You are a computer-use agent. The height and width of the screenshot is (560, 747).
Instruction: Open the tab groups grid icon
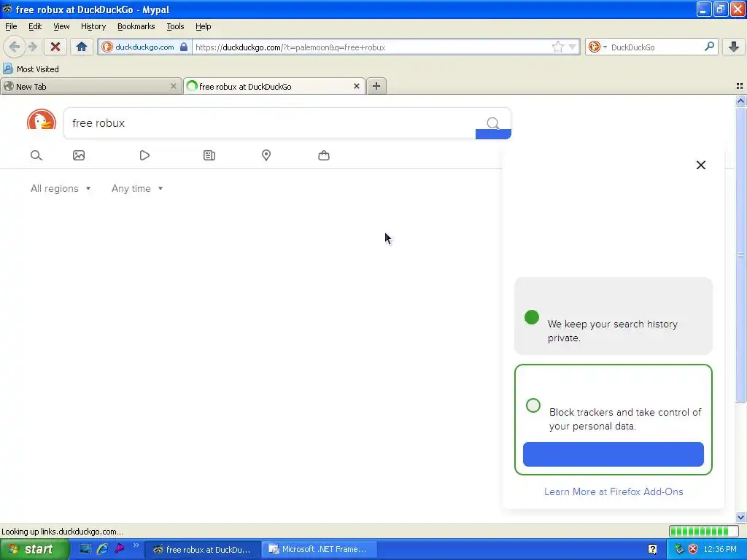pyautogui.click(x=740, y=86)
